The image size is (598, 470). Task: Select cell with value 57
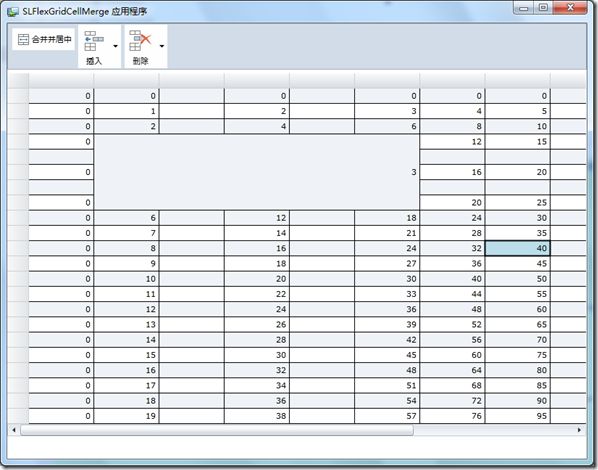(x=387, y=416)
